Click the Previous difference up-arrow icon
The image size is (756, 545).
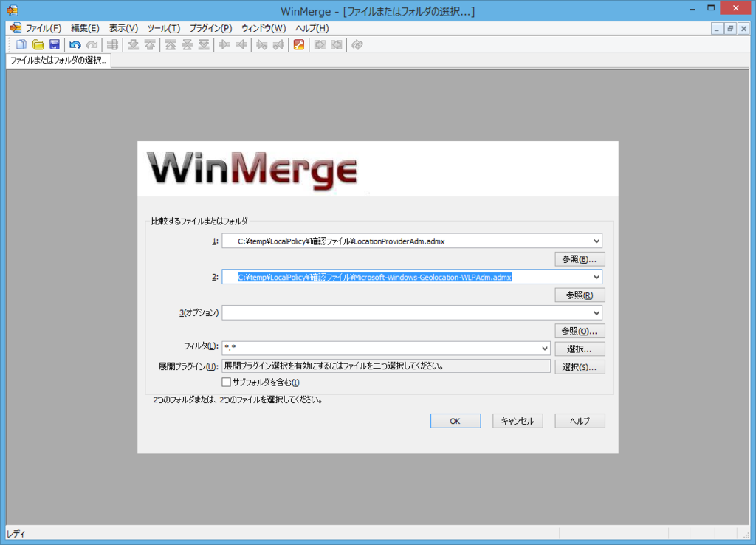coord(150,45)
